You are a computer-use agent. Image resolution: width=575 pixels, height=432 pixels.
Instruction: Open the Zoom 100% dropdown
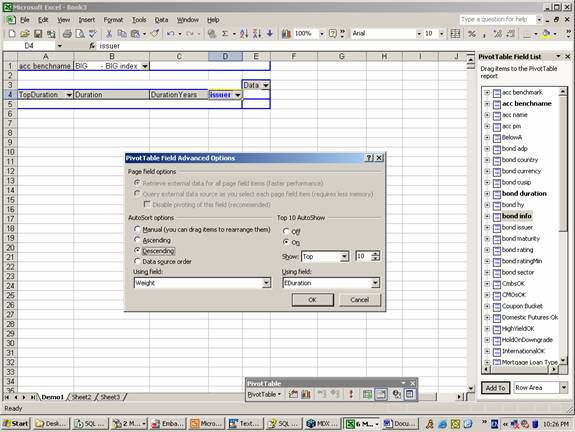tap(322, 34)
